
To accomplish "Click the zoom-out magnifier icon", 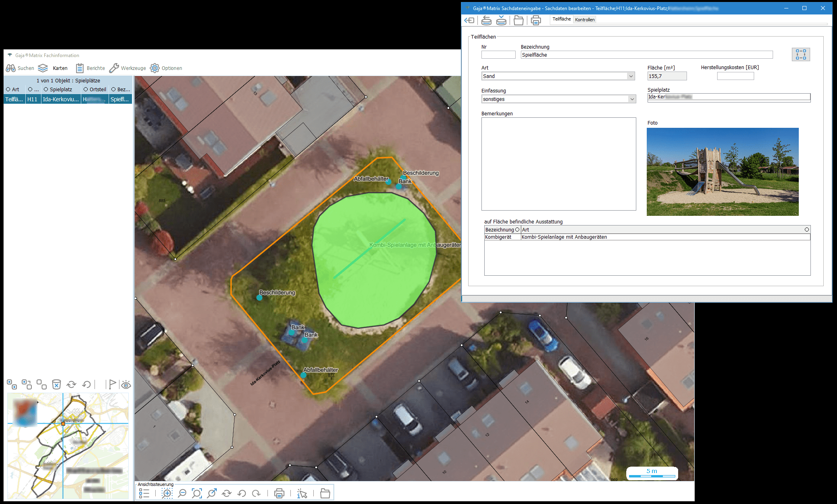I will pyautogui.click(x=182, y=493).
